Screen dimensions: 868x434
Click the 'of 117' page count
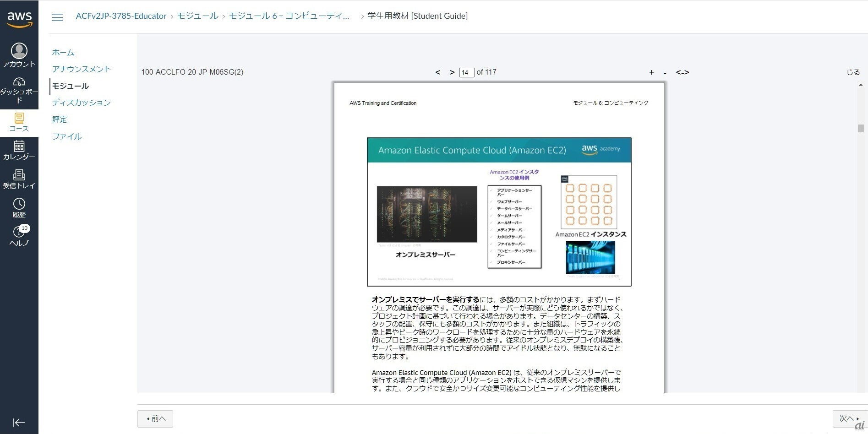[486, 72]
